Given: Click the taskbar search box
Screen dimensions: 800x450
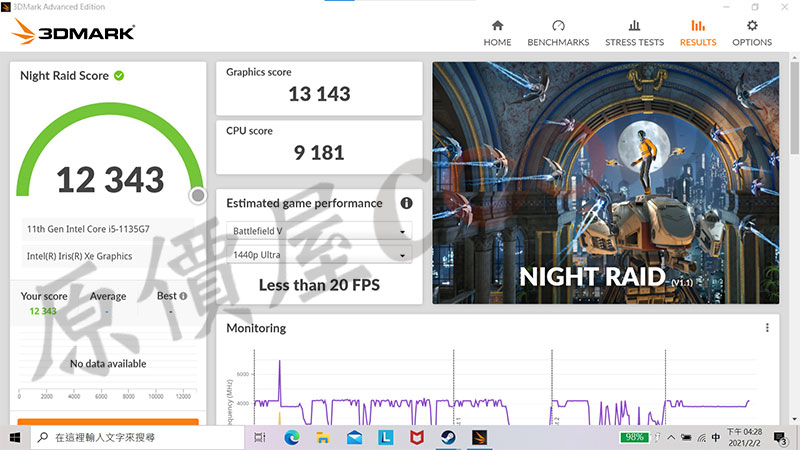Looking at the screenshot, I should pyautogui.click(x=138, y=438).
